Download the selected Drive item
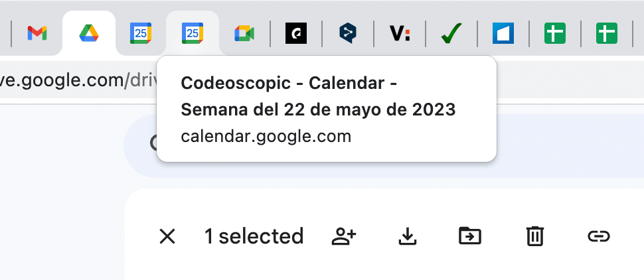This screenshot has height=280, width=644. (406, 236)
